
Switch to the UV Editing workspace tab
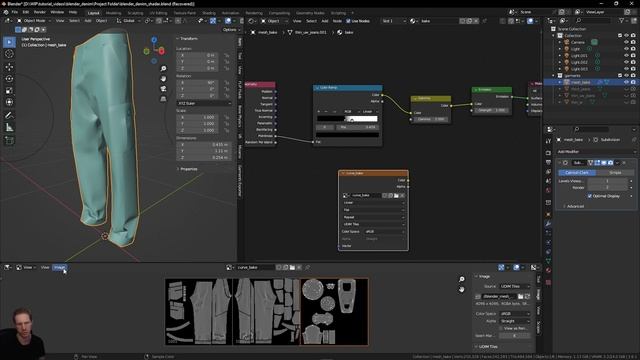(158, 13)
